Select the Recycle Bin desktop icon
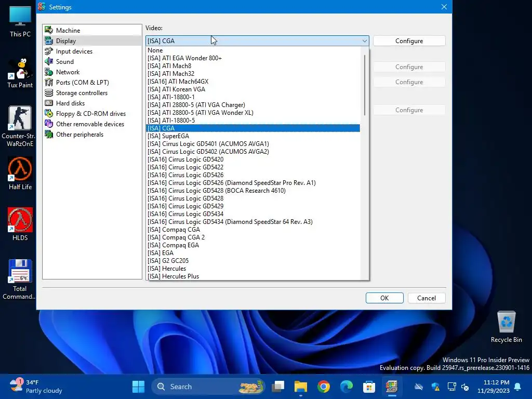This screenshot has height=399, width=532. tap(506, 327)
